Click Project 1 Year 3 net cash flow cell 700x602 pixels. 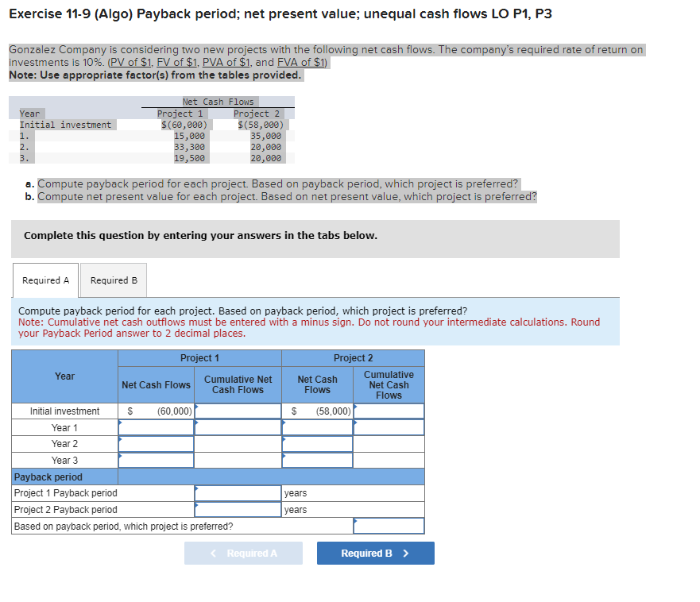click(156, 459)
